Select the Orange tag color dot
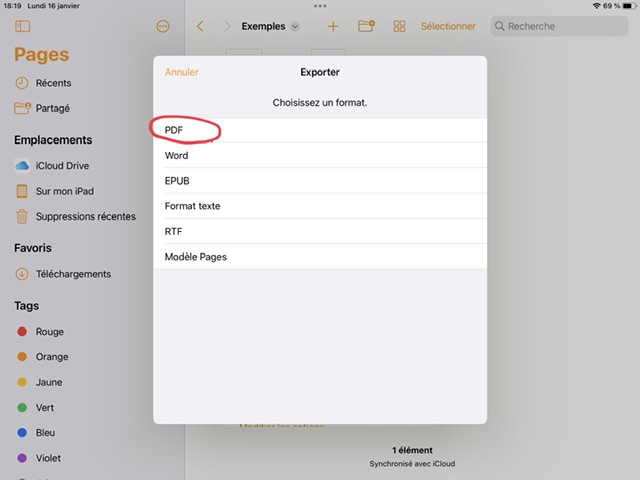 tap(22, 357)
